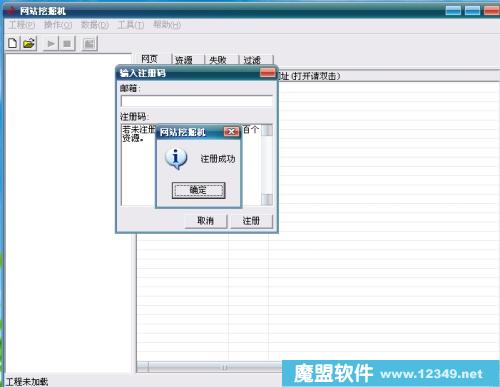Close the 注册成功 message box

231,132
